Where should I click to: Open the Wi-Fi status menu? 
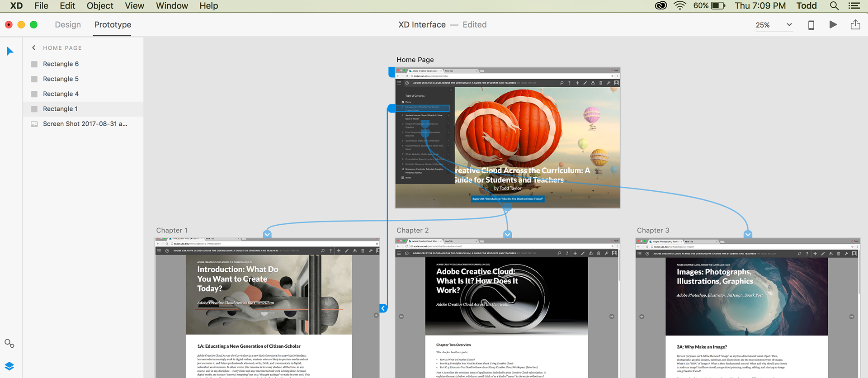[x=680, y=6]
